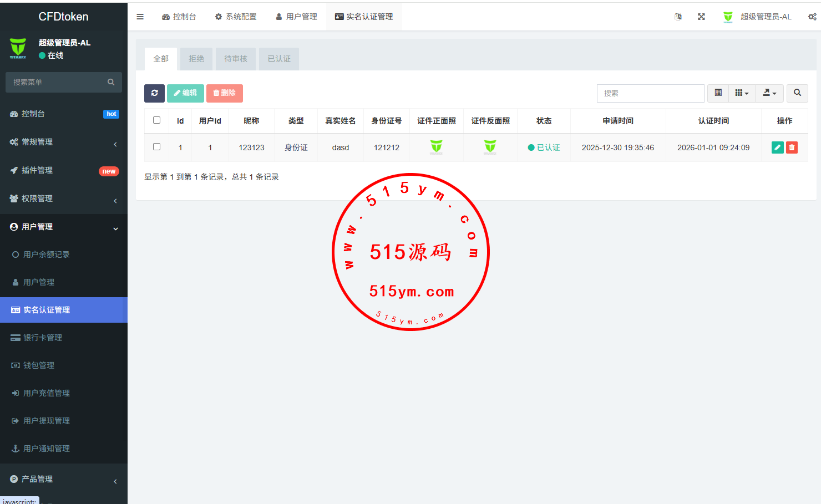
Task: Select the checkbox for row 1
Action: pos(156,147)
